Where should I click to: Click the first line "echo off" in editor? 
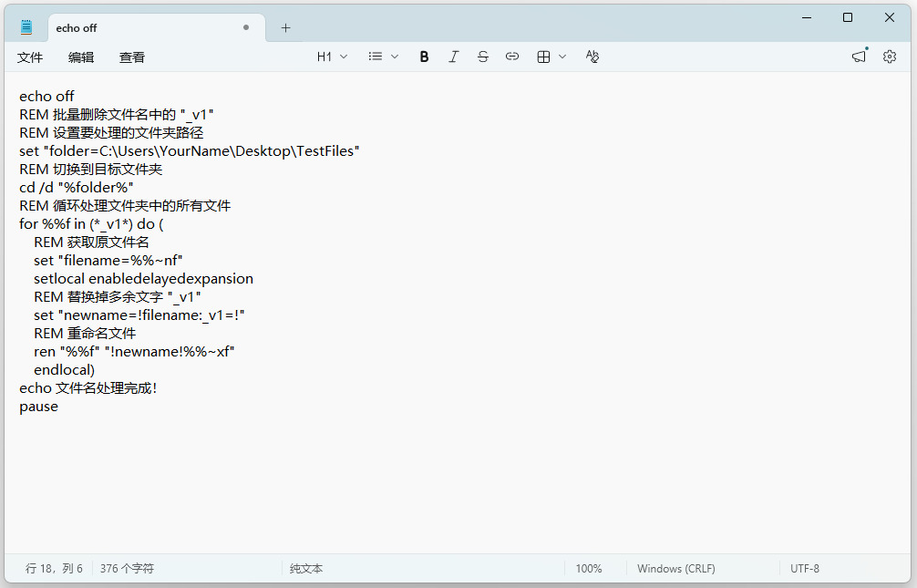pyautogui.click(x=46, y=97)
